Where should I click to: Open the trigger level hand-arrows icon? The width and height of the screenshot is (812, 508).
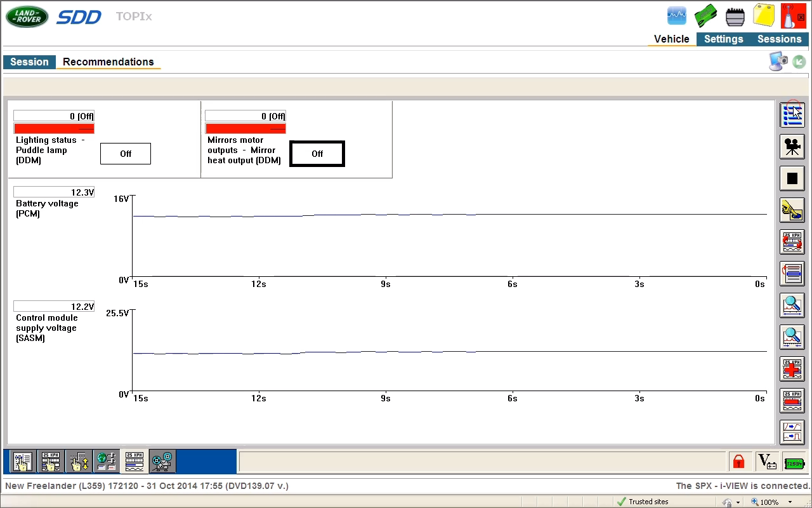78,462
